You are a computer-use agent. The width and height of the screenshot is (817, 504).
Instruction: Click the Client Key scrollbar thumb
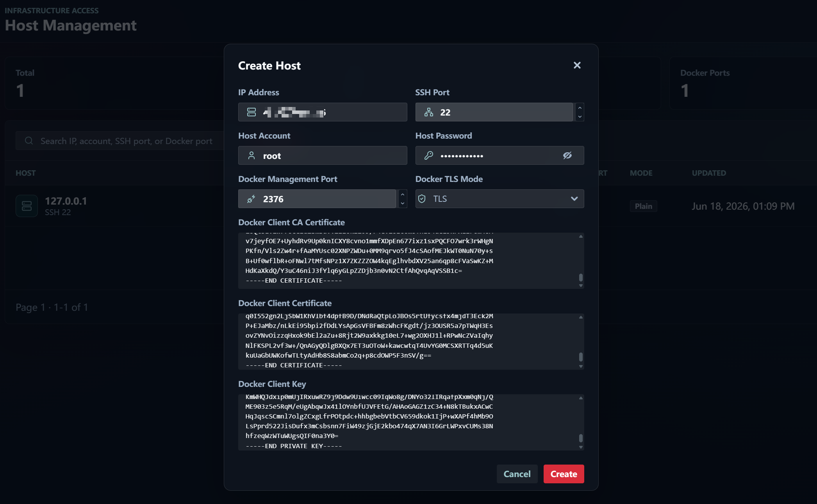click(x=581, y=438)
